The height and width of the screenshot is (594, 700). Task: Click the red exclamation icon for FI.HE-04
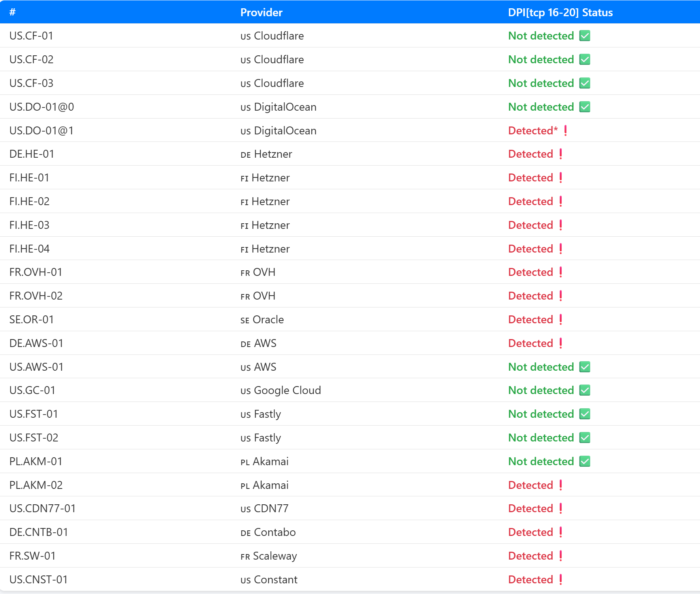[561, 249]
